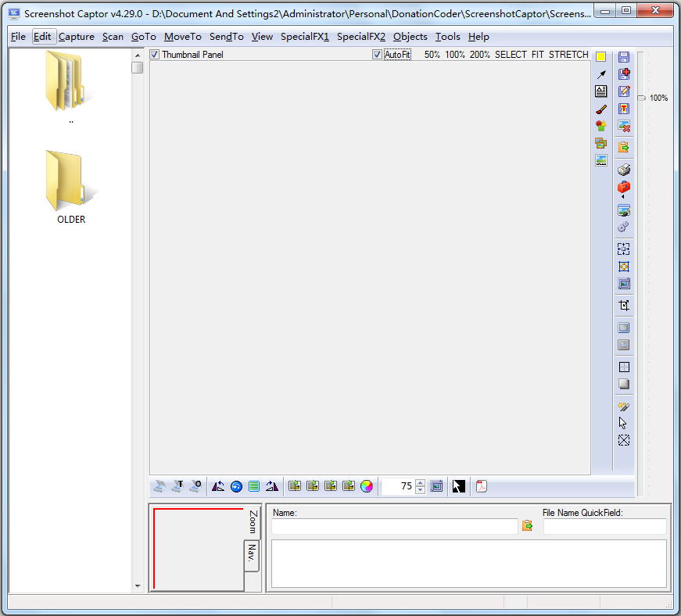Click the green lined page icon
Viewport: 681px width, 616px height.
click(254, 486)
